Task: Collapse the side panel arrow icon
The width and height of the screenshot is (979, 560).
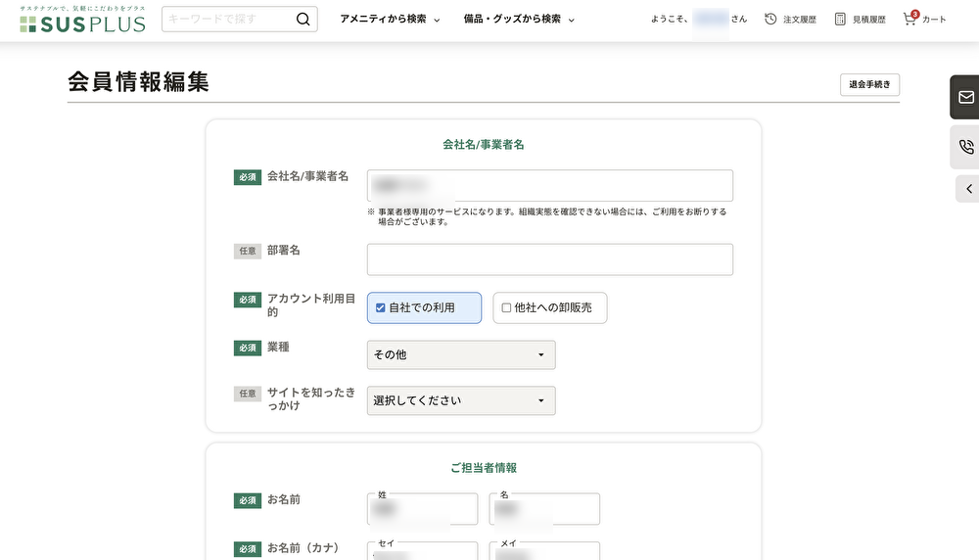Action: (968, 189)
